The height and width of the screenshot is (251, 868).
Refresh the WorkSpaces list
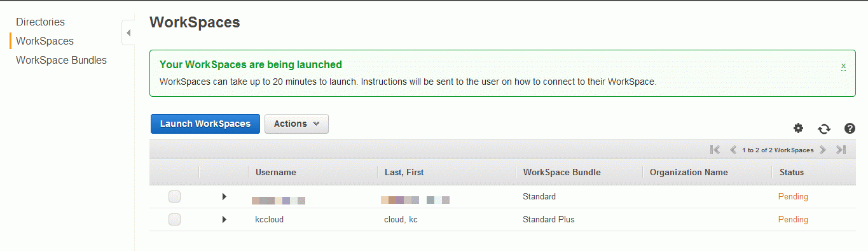[824, 129]
